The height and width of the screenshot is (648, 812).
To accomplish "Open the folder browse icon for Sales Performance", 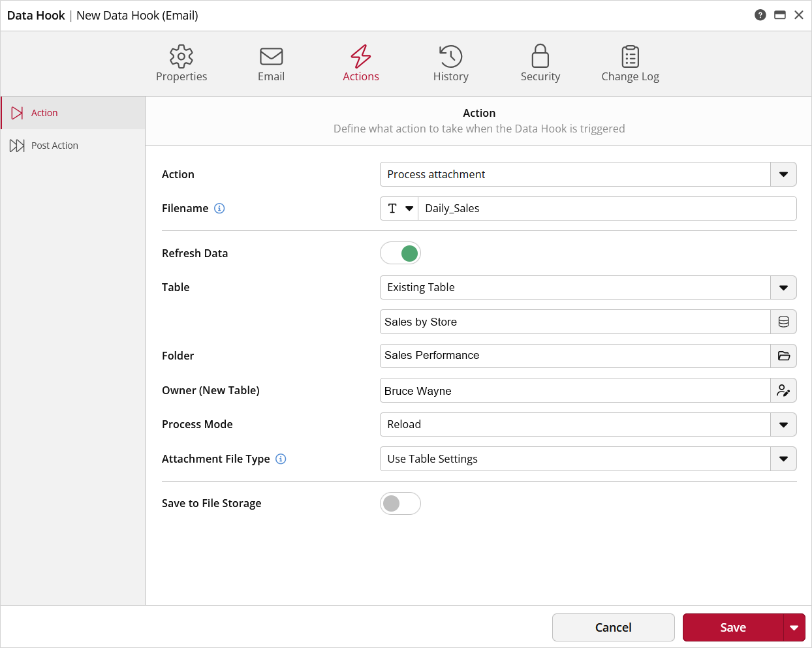I will point(784,356).
